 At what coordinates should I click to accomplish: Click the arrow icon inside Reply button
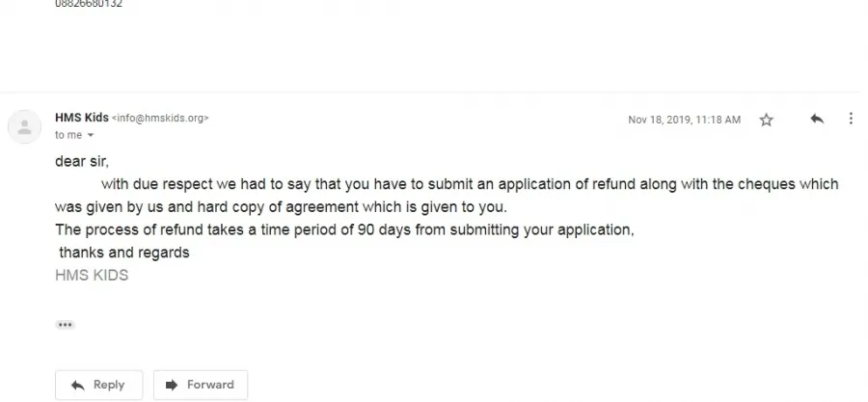77,385
